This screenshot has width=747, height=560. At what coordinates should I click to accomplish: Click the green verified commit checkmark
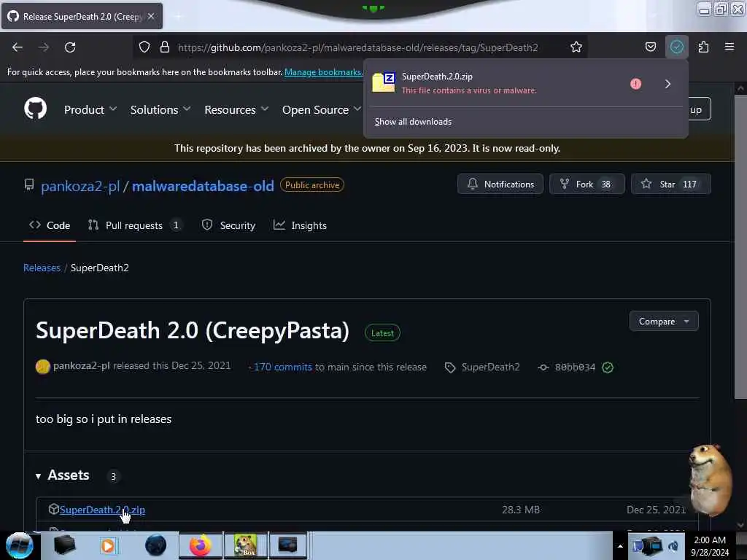tap(608, 367)
